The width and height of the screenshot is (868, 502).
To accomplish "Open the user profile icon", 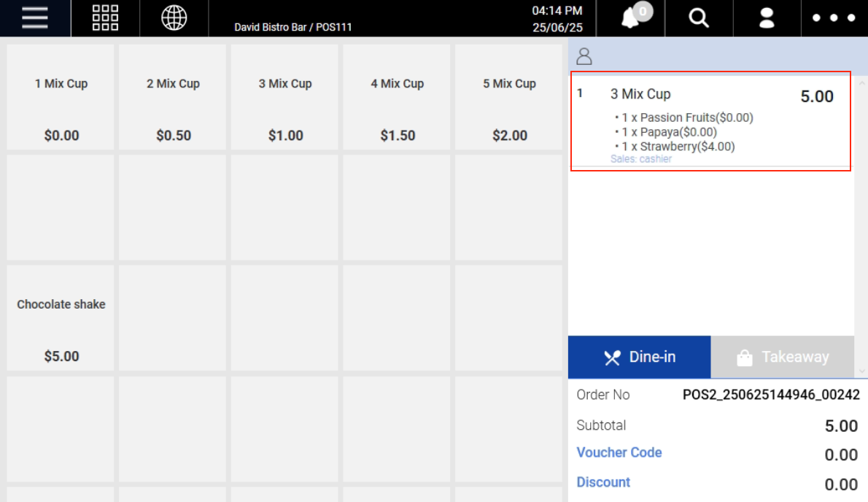I will pos(767,18).
